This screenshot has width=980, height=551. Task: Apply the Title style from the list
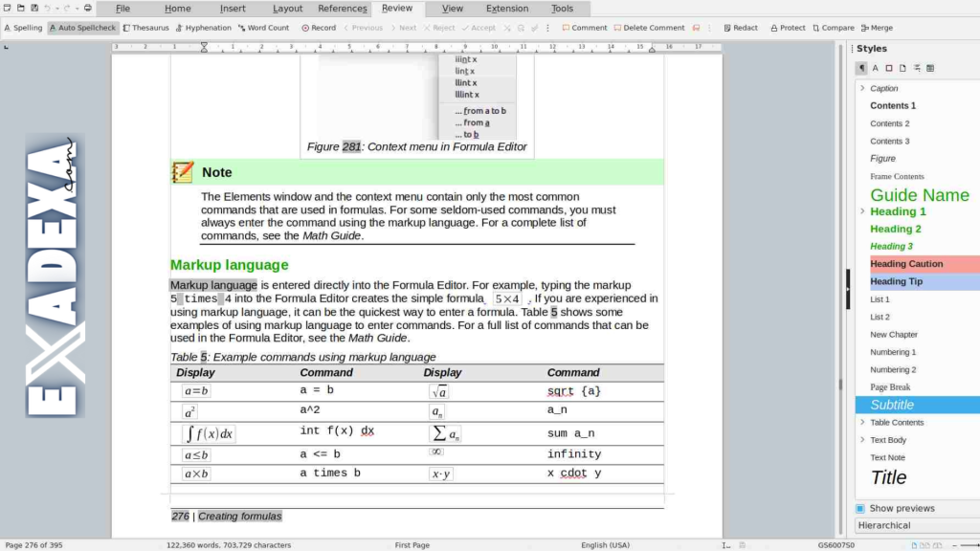(x=889, y=477)
